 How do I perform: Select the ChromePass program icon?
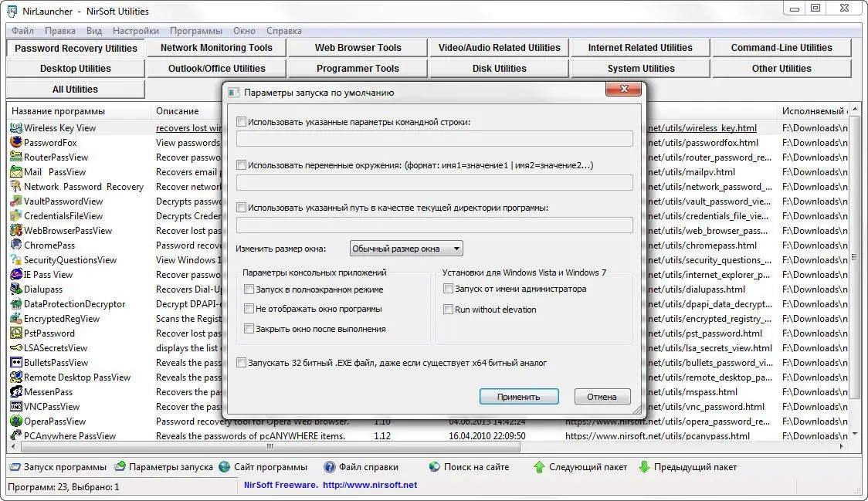17,245
